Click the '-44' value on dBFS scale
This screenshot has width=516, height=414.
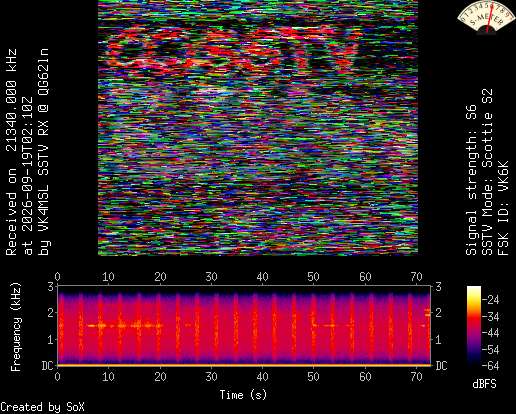[491, 333]
